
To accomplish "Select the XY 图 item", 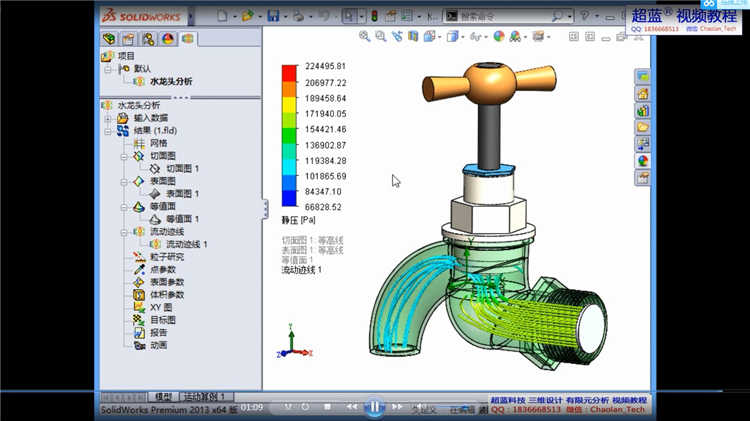I will [161, 307].
